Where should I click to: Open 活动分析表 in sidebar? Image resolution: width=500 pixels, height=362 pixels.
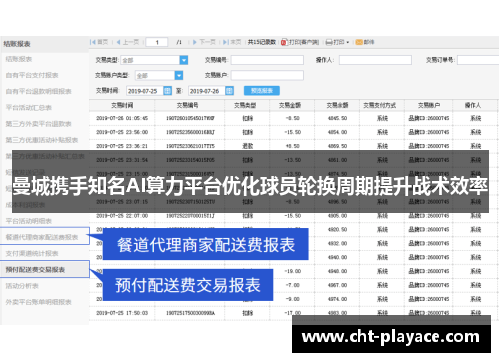tap(22, 286)
